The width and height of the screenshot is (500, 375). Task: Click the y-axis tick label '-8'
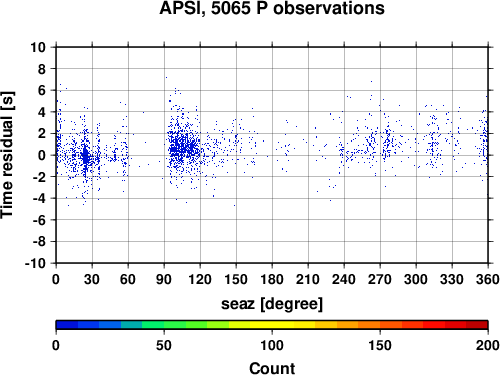(39, 242)
